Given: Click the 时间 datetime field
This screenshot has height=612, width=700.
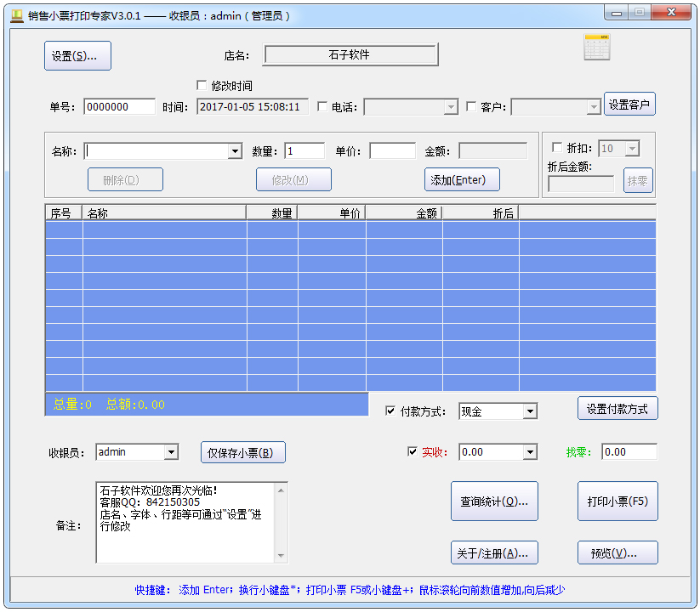Looking at the screenshot, I should coord(253,106).
